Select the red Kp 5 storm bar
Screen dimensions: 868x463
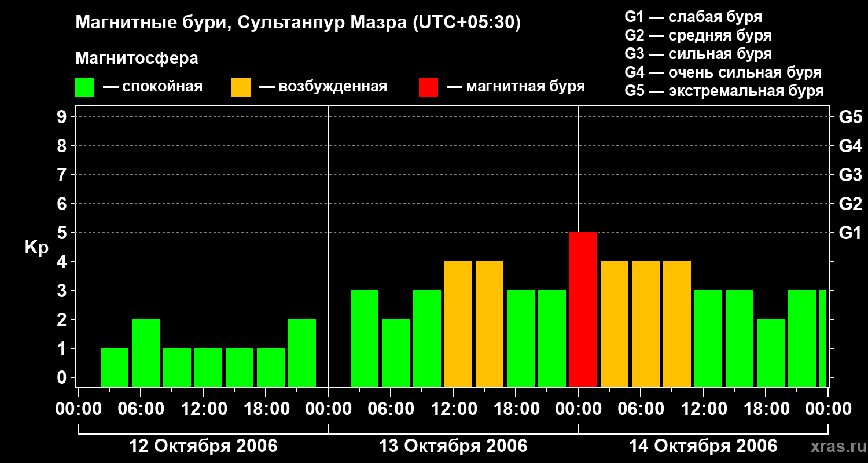583,309
